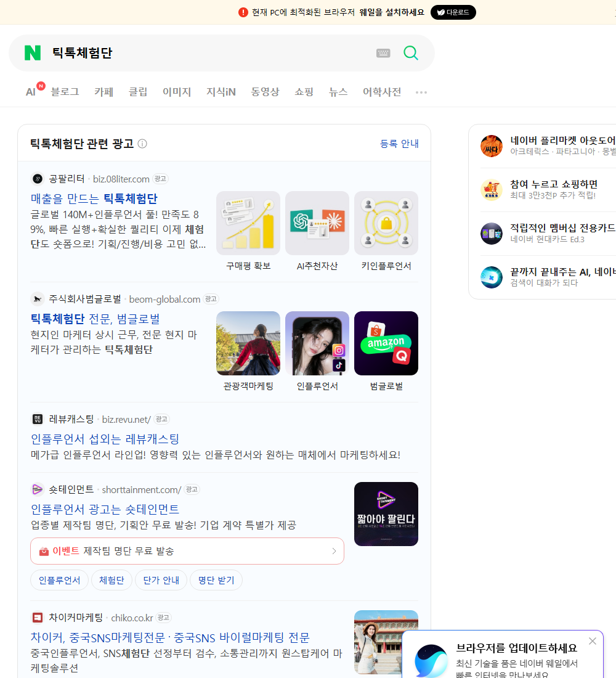Open the 인플루언서 광고는 숏테인먼트 link

pyautogui.click(x=105, y=509)
